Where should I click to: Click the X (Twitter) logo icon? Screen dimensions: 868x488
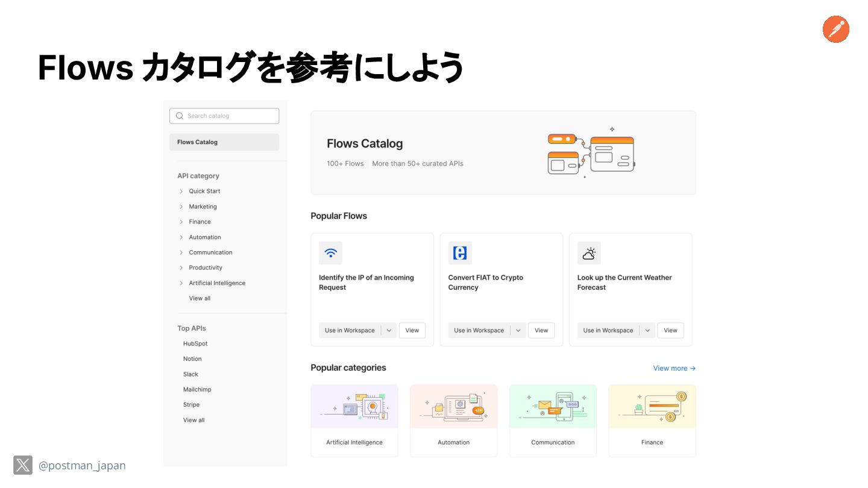23,465
